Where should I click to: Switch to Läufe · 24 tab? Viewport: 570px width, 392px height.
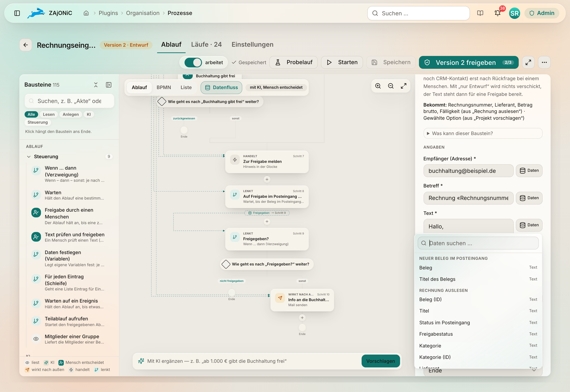pos(206,44)
